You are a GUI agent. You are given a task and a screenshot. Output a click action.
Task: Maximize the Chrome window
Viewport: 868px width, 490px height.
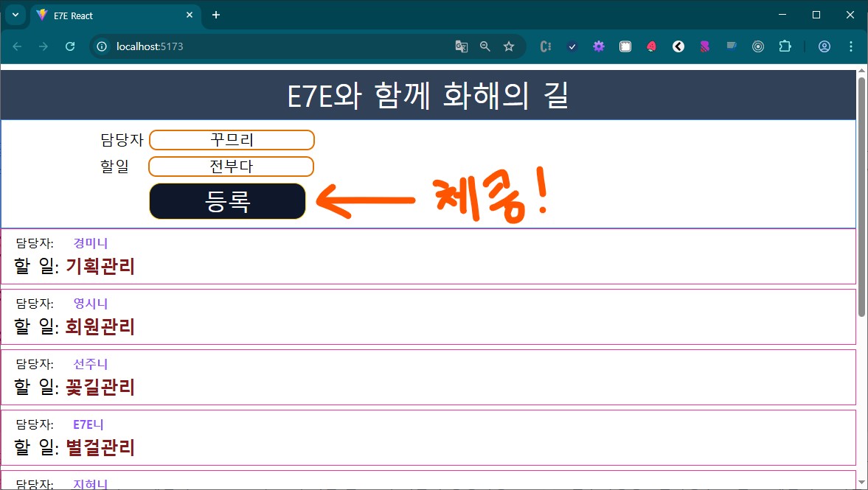click(816, 15)
